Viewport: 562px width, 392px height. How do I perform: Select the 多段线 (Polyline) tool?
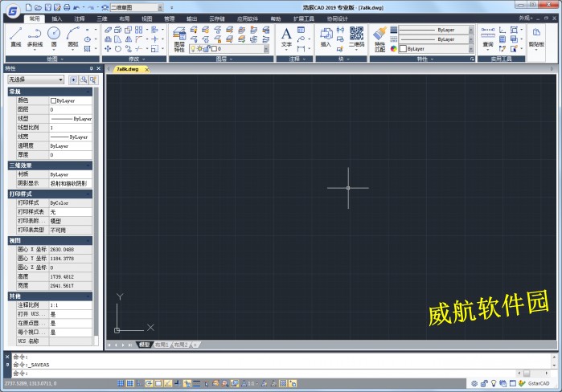point(35,36)
